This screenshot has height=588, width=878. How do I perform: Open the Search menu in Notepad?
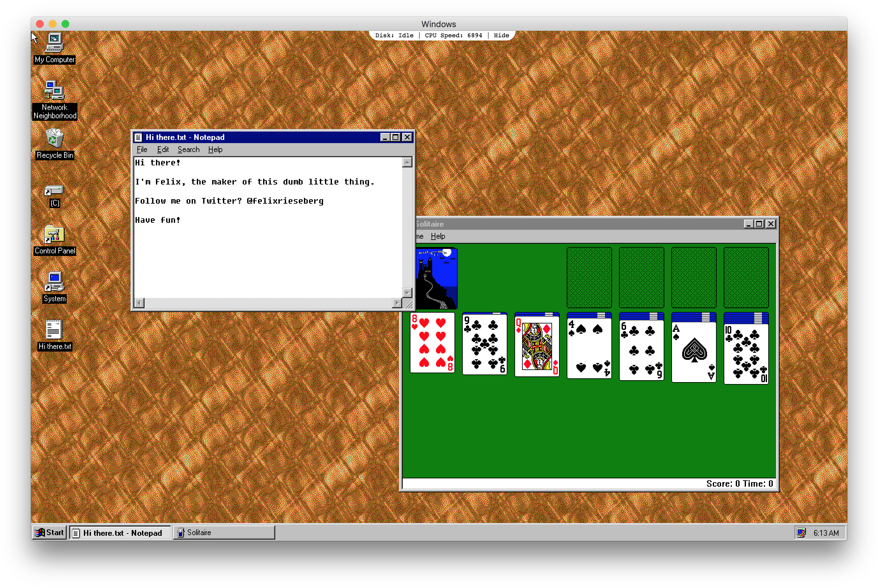pyautogui.click(x=188, y=149)
